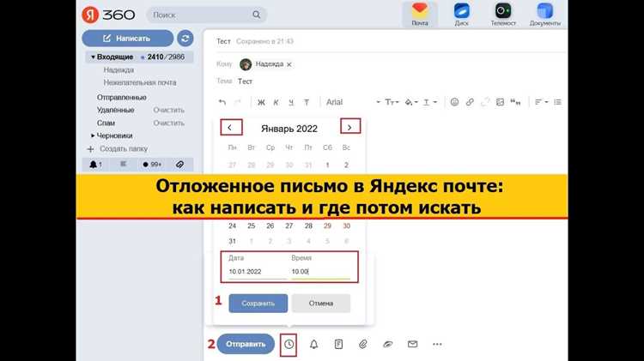Image resolution: width=644 pixels, height=361 pixels.
Task: Open the text color dropdown
Action: (x=430, y=102)
